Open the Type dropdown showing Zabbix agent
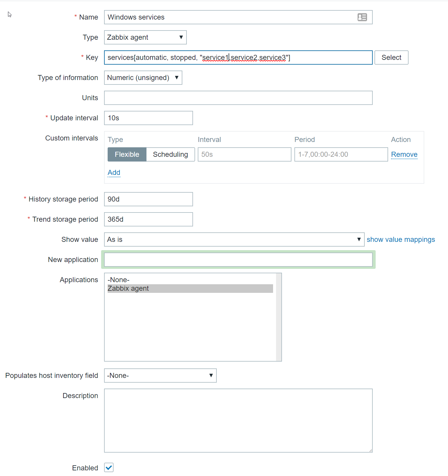 145,37
